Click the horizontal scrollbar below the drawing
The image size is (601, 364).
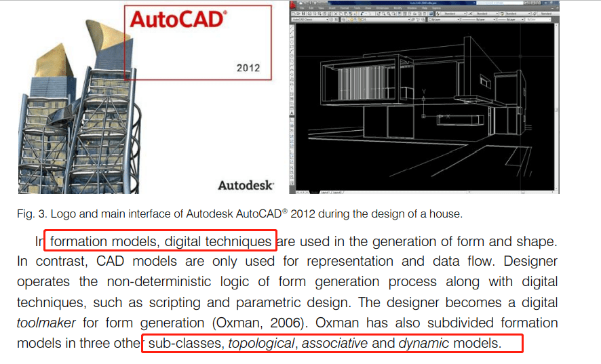pyautogui.click(x=441, y=192)
